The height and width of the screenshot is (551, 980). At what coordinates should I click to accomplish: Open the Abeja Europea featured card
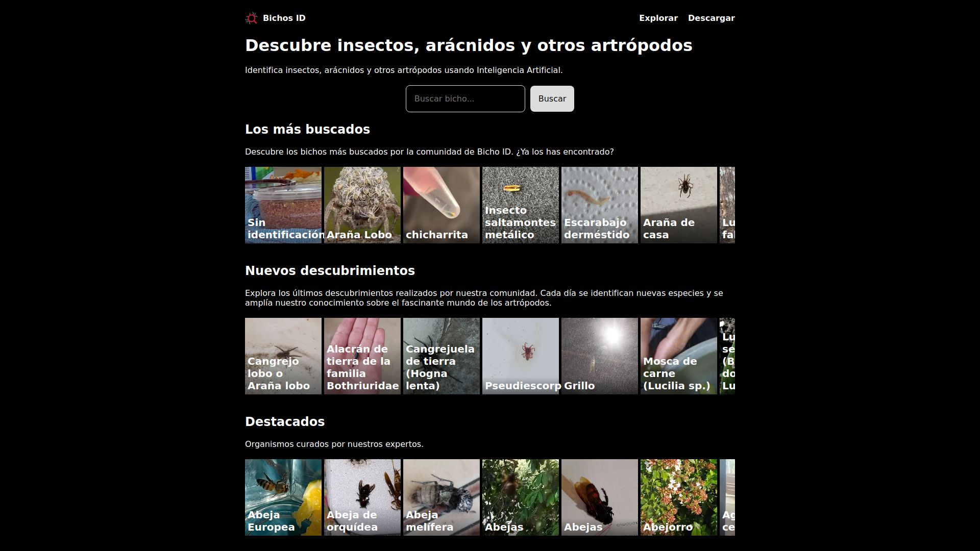click(283, 497)
